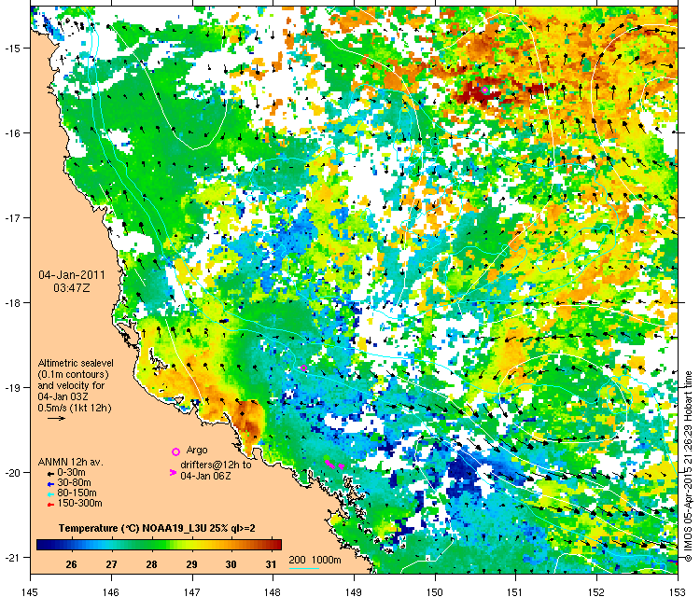Click the 'drifters@12h to' legend text
Screen dimensions: 700x597
pos(216,465)
